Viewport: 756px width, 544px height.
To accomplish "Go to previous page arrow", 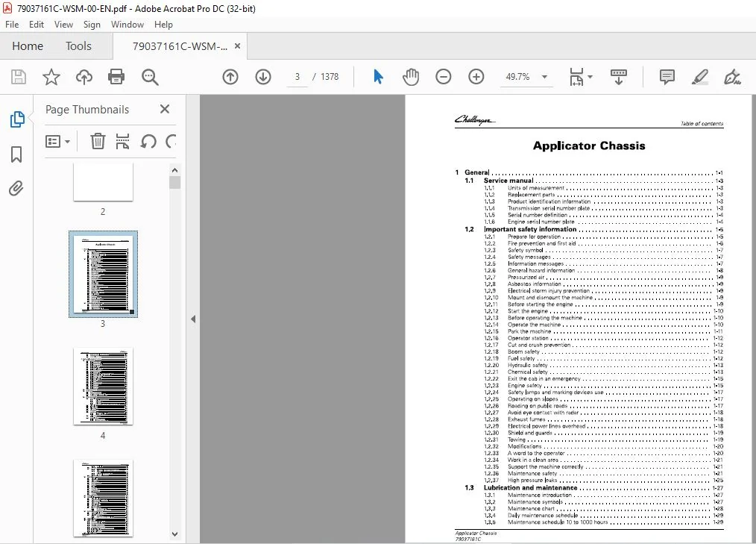I will pyautogui.click(x=230, y=77).
